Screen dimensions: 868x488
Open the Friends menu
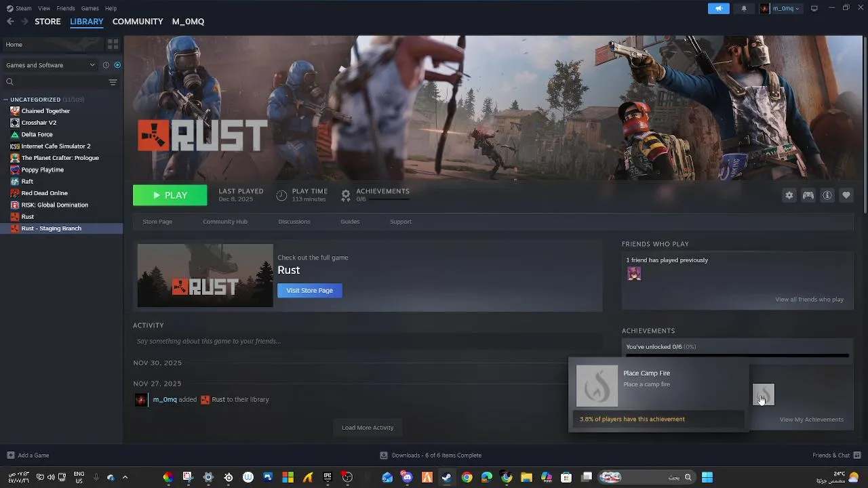coord(66,8)
